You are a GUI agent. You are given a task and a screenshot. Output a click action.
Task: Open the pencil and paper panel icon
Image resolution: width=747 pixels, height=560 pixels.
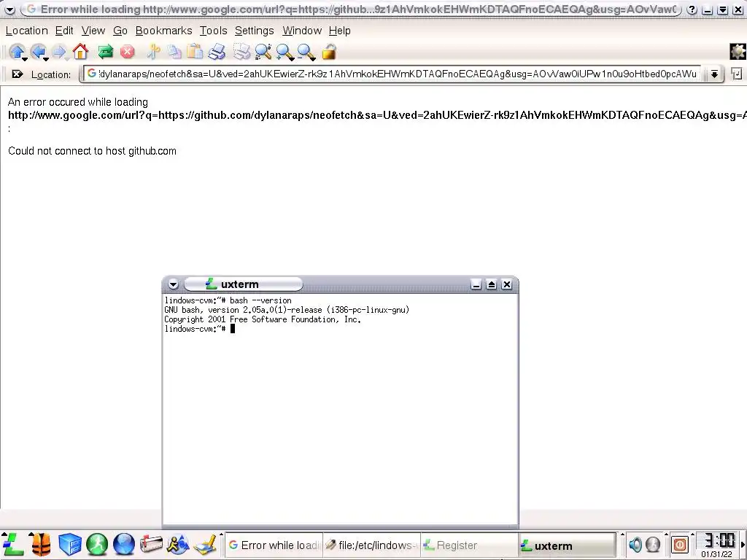[205, 544]
